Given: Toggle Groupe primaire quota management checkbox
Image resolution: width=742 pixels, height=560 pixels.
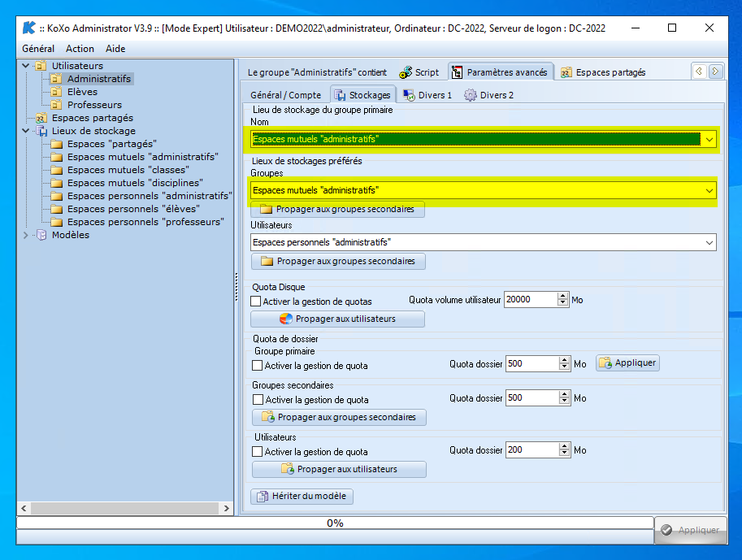Looking at the screenshot, I should pos(258,366).
